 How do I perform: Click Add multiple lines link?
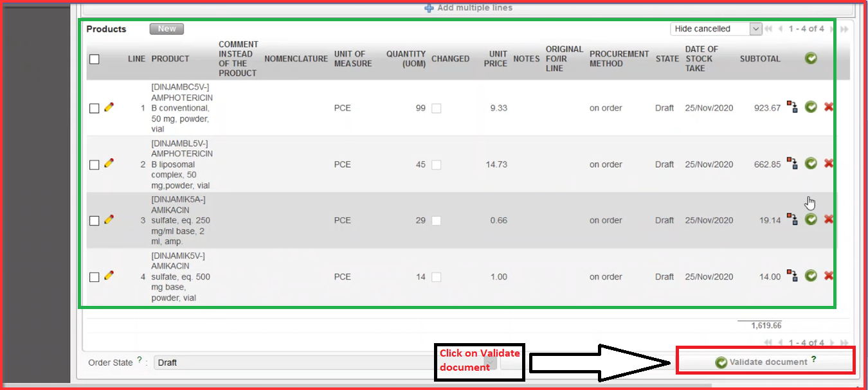[468, 8]
